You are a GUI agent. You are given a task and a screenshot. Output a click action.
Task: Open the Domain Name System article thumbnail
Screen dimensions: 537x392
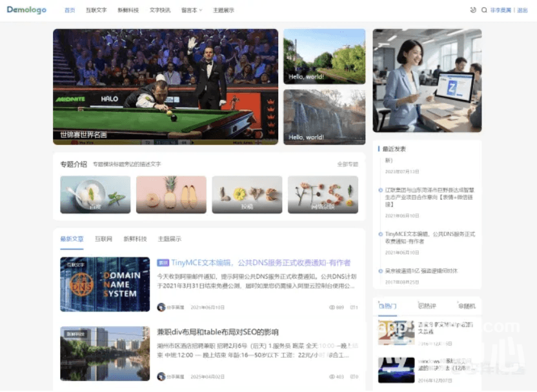click(105, 284)
